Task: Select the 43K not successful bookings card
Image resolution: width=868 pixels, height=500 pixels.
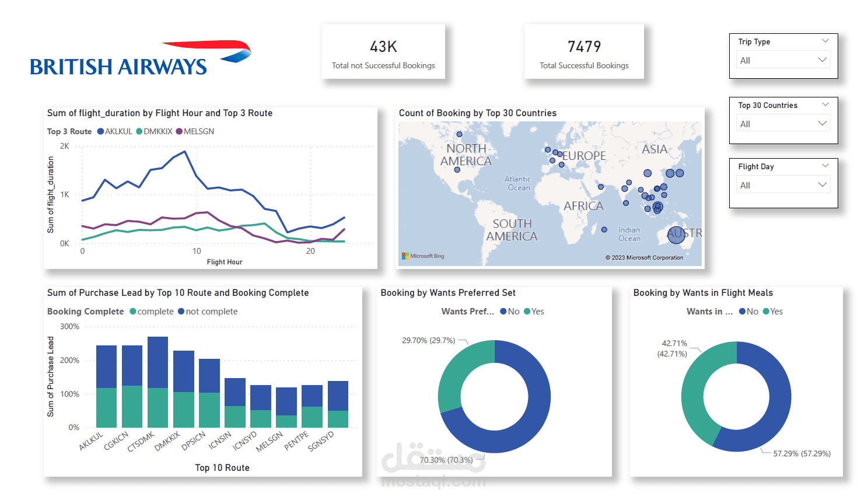Action: pyautogui.click(x=383, y=51)
